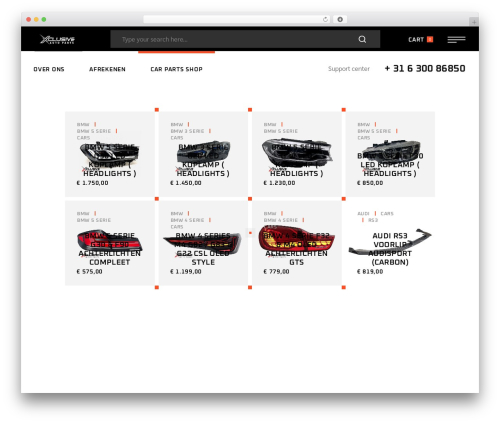Click the 'AUDI RS3 VOORLIP AUDISPORT (CARBON)' title
Viewport: 500px width, 423px height.
tap(390, 249)
